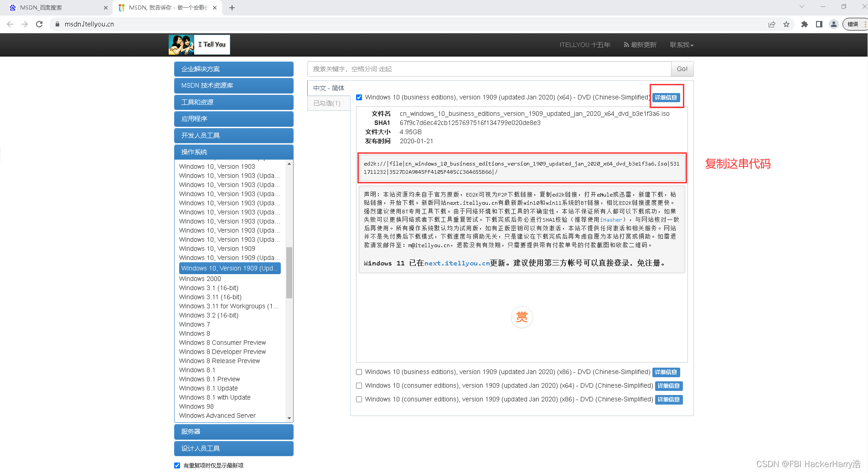Expand 应用程序 category panel

pyautogui.click(x=234, y=119)
